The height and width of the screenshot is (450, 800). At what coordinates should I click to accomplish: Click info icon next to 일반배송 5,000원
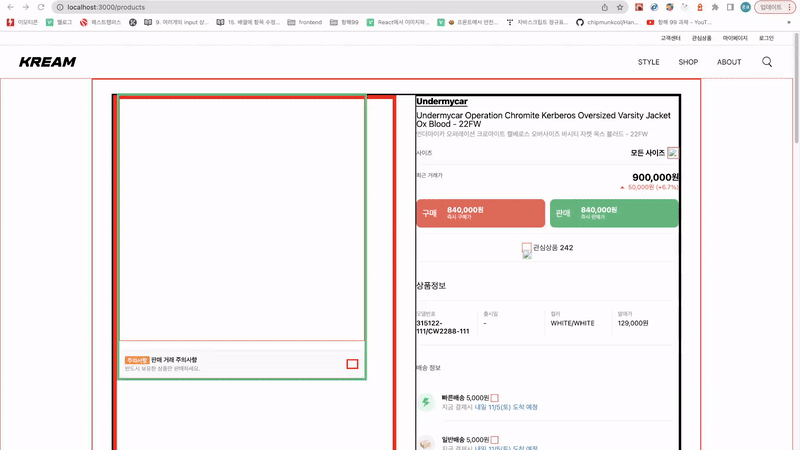(494, 440)
